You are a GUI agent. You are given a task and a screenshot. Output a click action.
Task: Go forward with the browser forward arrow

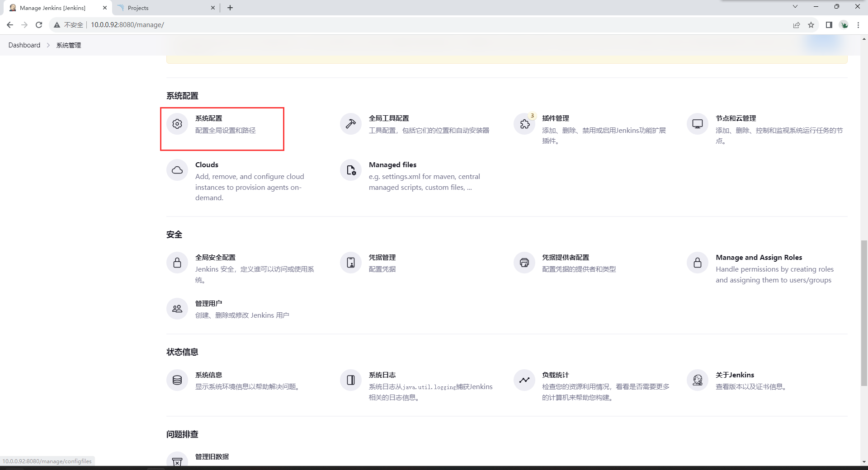click(24, 25)
